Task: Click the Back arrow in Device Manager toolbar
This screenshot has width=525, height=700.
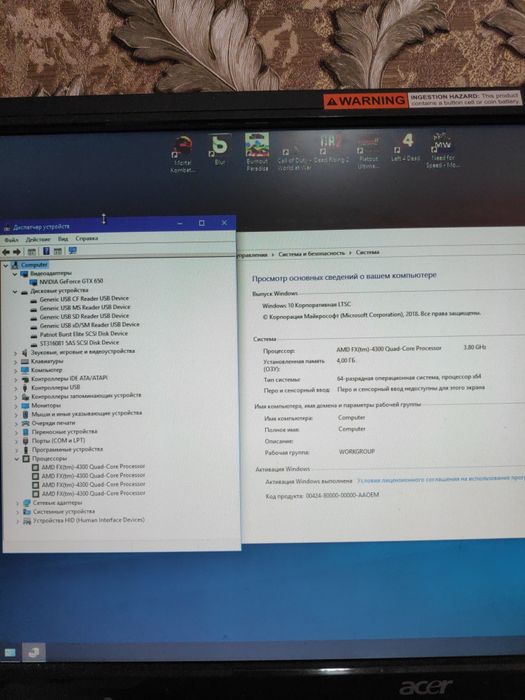Action: tap(6, 252)
